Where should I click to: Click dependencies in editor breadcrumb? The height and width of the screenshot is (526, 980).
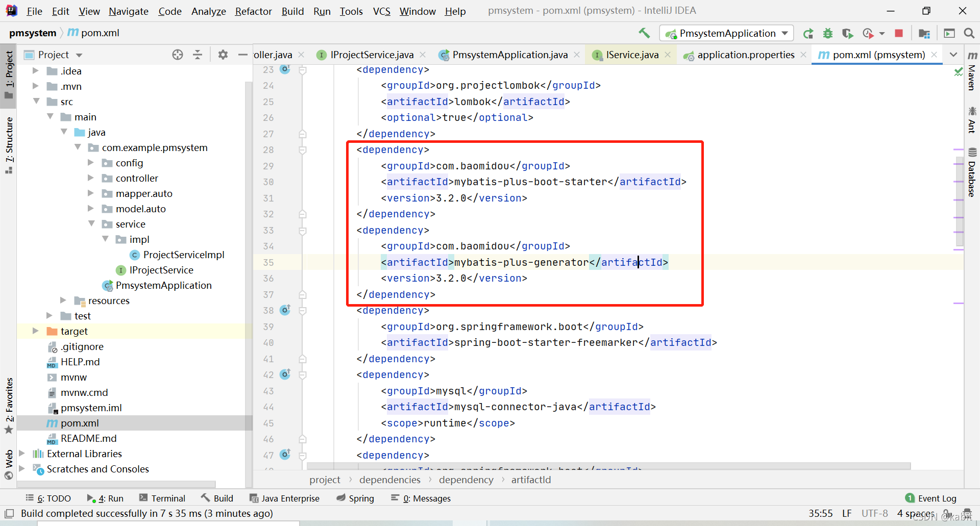390,480
